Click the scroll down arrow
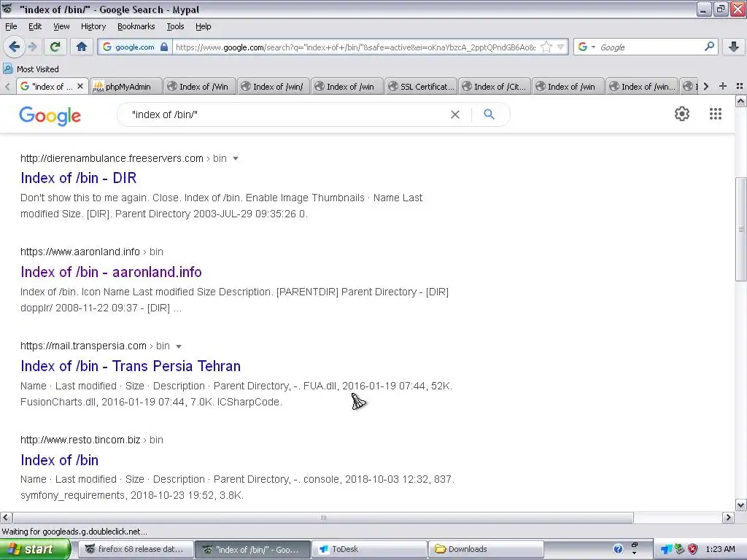The width and height of the screenshot is (747, 560). coord(740,505)
